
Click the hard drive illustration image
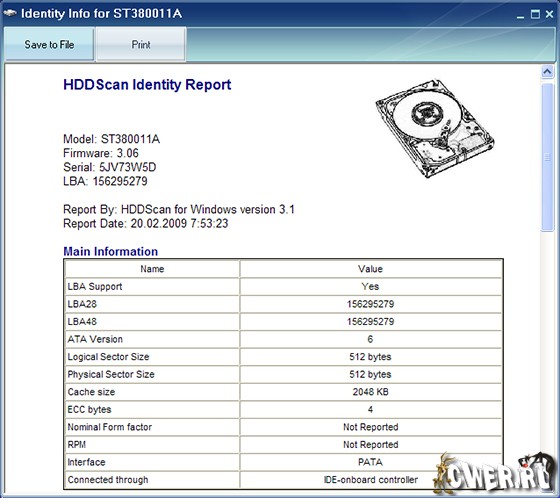click(x=435, y=128)
